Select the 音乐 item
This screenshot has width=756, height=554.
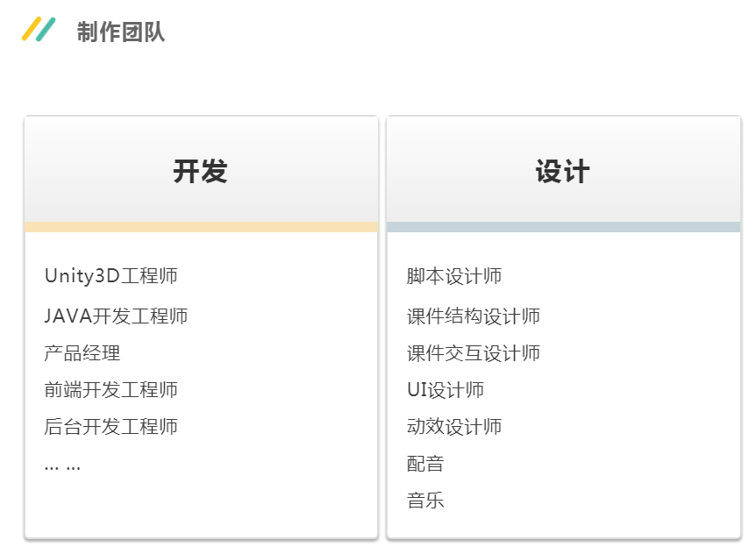coord(425,501)
